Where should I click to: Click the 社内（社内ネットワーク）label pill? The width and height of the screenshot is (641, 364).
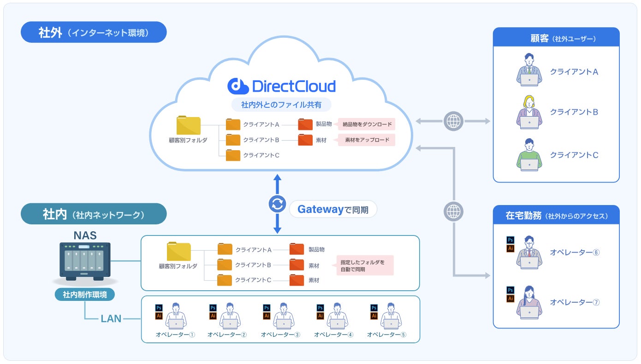pyautogui.click(x=94, y=214)
